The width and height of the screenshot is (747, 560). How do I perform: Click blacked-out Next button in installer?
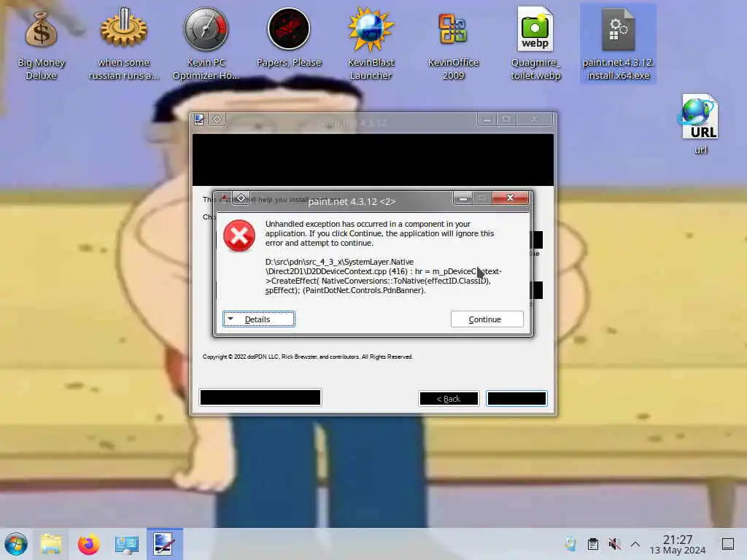[x=516, y=399]
